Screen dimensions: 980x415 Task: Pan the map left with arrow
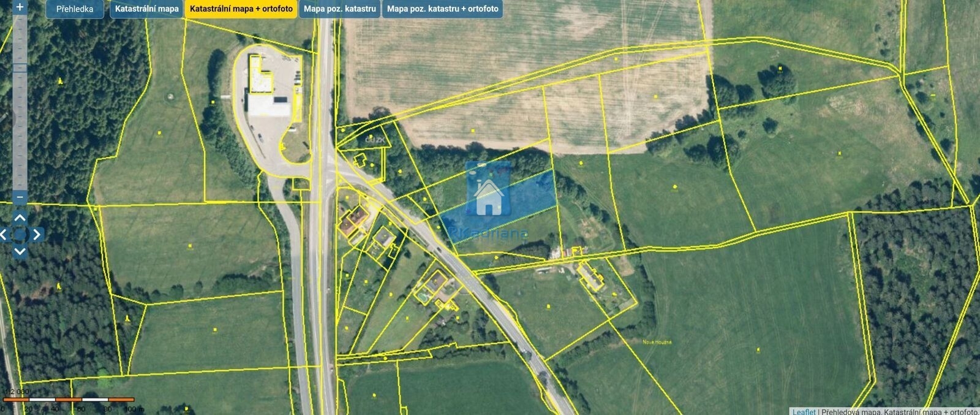(x=4, y=234)
